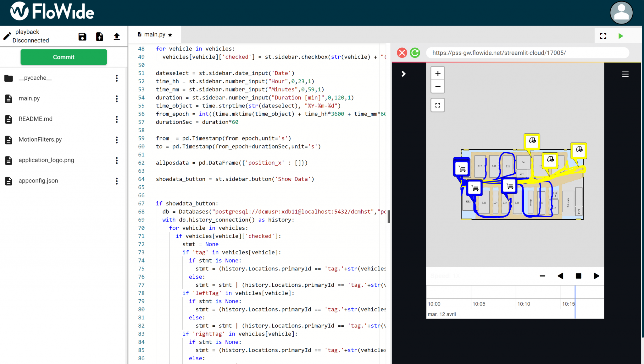Image resolution: width=644 pixels, height=364 pixels.
Task: Expand the preview side panel chevron
Action: point(403,74)
